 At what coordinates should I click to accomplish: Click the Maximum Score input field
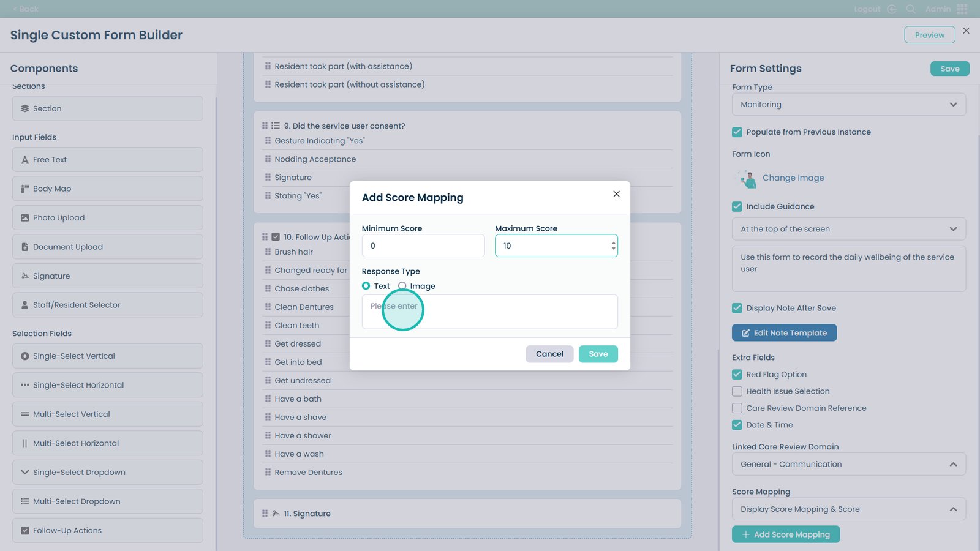[556, 246]
